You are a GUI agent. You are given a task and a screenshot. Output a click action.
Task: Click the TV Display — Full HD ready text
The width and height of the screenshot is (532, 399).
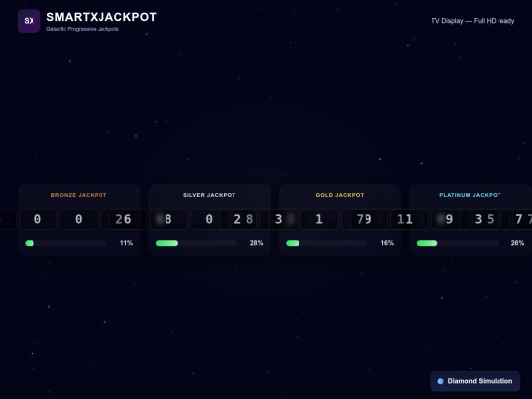473,21
